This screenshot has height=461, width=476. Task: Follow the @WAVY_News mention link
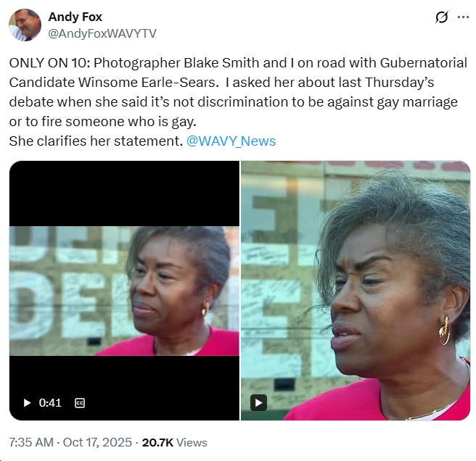click(231, 141)
